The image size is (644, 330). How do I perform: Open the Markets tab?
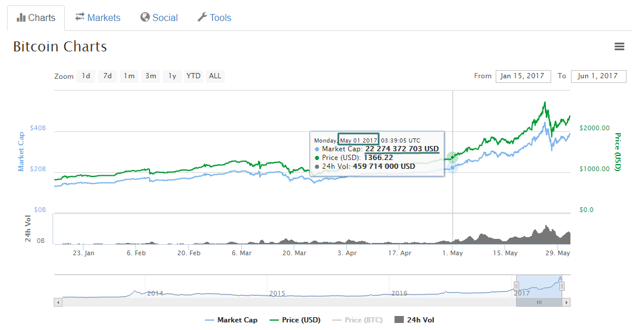[x=98, y=18]
